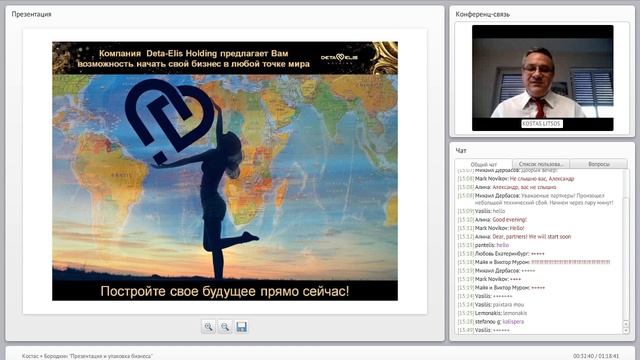Save the presentation with the floppy disk icon

(242, 327)
